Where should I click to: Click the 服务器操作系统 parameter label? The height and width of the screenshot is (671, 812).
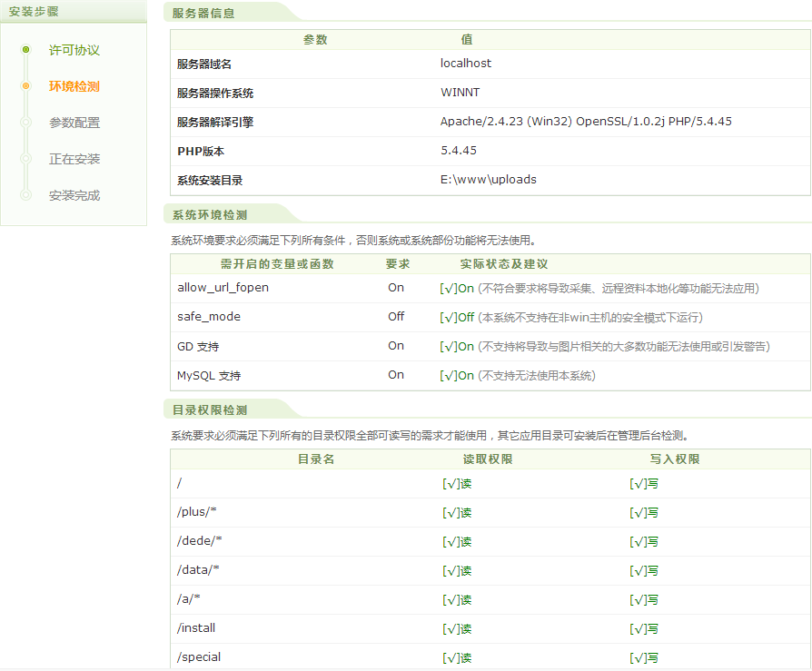pos(215,94)
